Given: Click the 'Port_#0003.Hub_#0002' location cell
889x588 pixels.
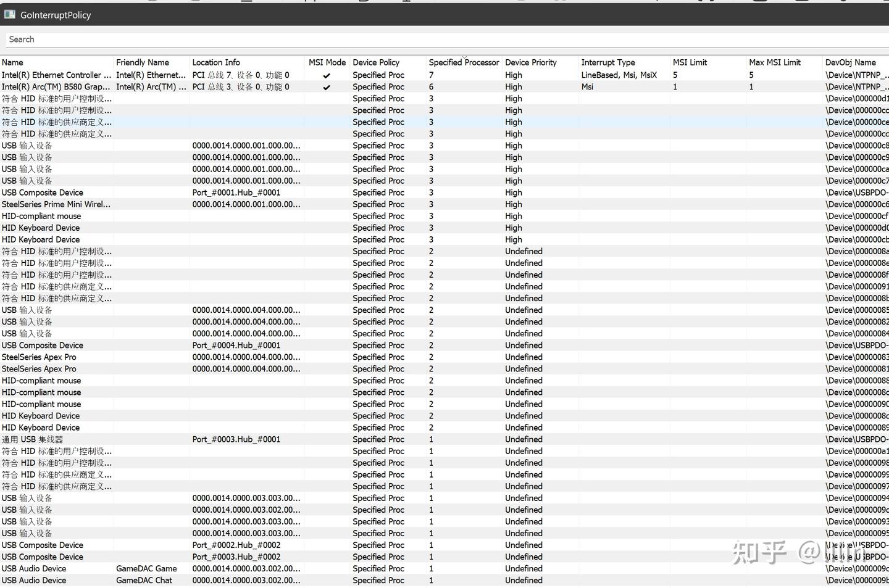Looking at the screenshot, I should (236, 557).
